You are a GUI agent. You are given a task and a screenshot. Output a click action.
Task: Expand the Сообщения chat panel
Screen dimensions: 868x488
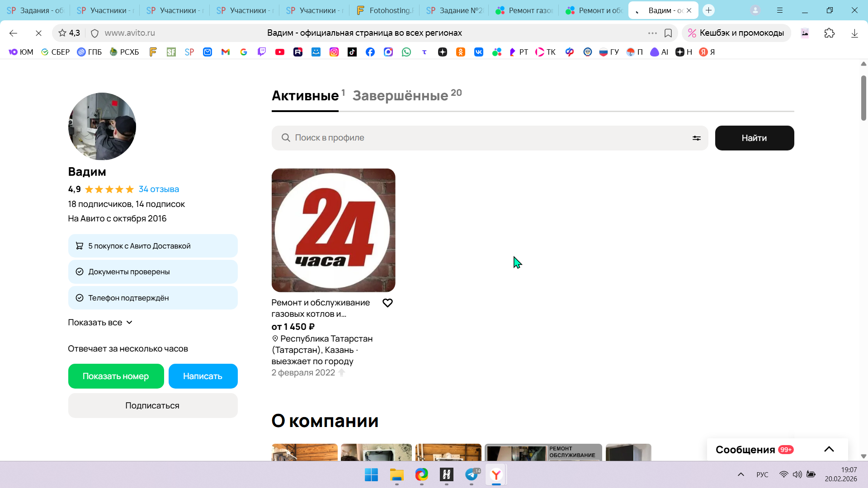[x=829, y=449]
